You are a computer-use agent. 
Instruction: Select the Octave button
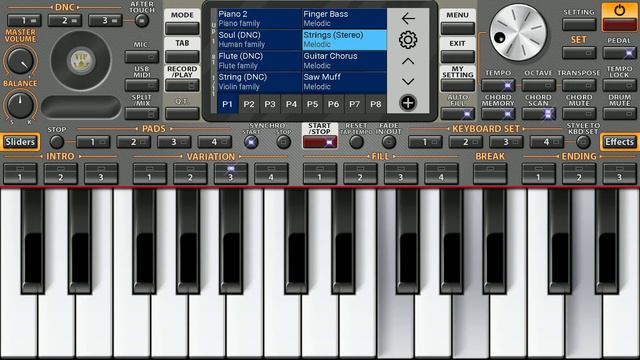(x=538, y=85)
